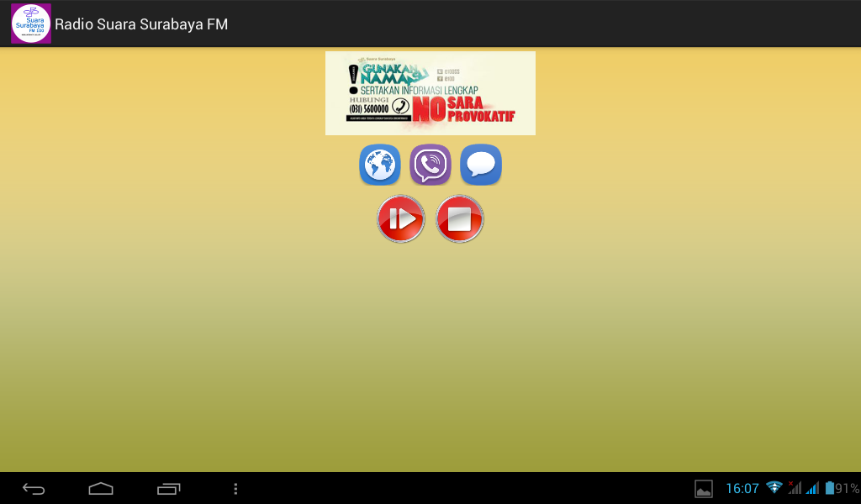The image size is (861, 504).
Task: Tap the 16:07 clock display
Action: pyautogui.click(x=742, y=489)
